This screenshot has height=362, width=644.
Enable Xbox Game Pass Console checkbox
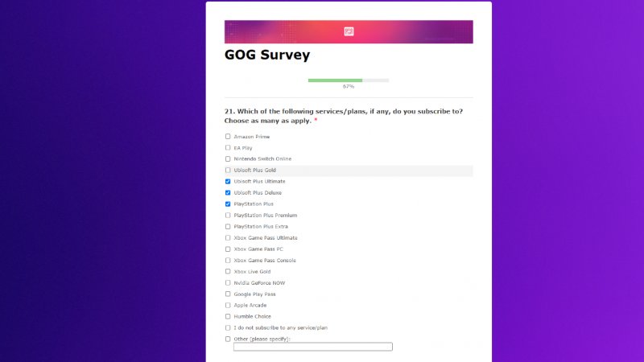228,261
